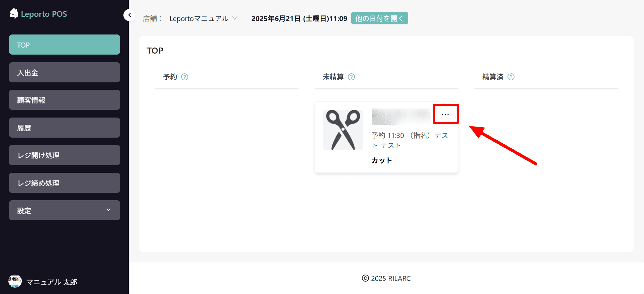Screen dimensions: 644x294
Task: Click the 予約 11:30 reservation details text
Action: coord(410,140)
